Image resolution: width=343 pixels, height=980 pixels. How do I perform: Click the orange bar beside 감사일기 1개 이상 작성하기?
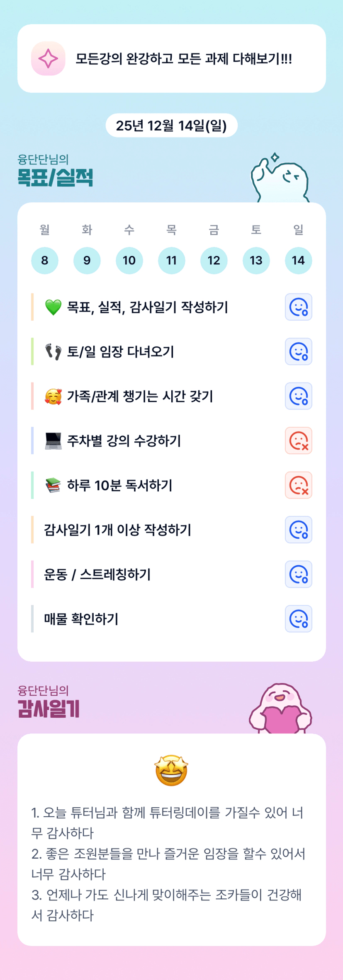[x=32, y=530]
